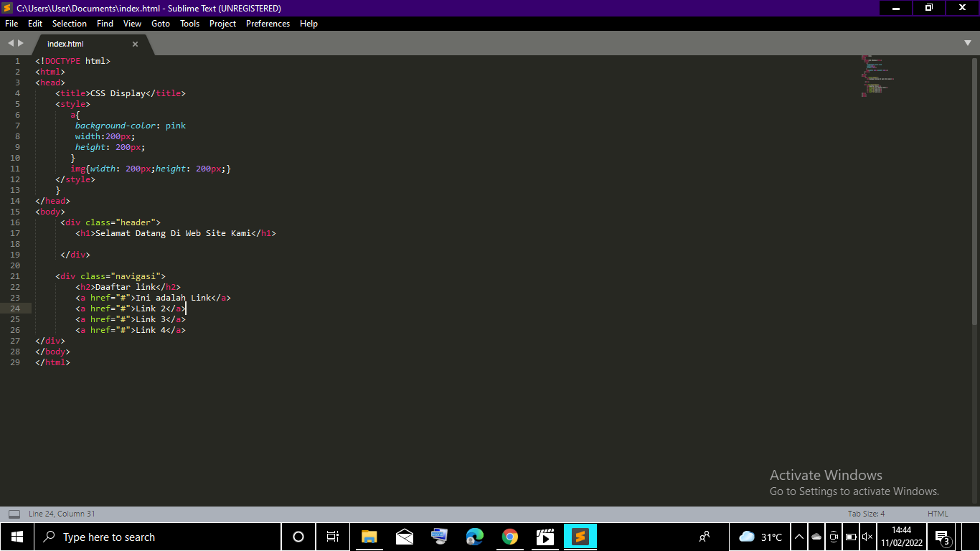Open the Project menu
The image size is (980, 551).
click(x=222, y=24)
